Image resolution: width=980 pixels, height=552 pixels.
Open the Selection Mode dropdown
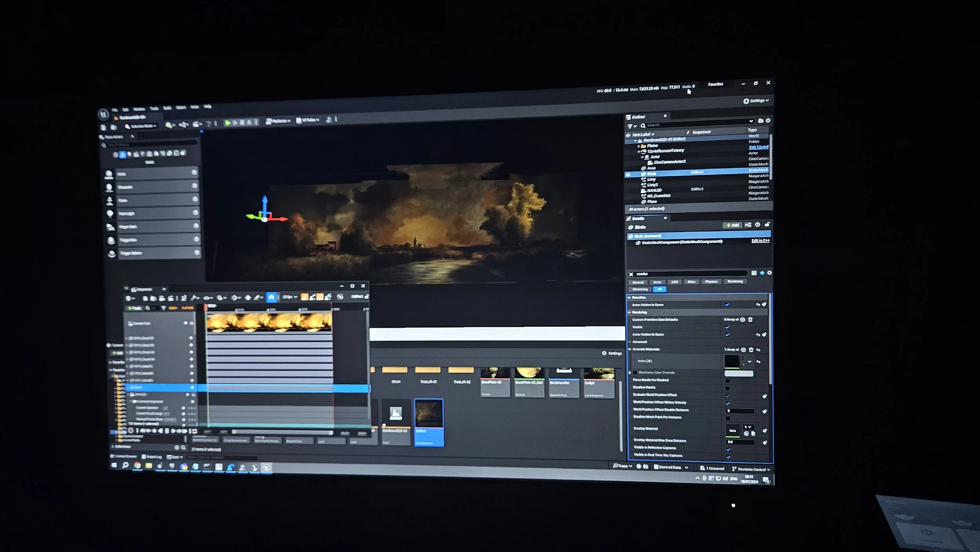(141, 126)
